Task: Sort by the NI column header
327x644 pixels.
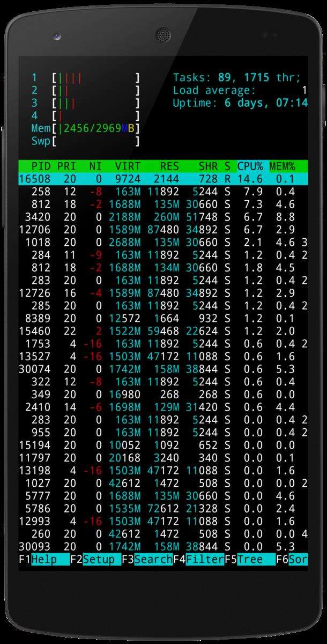Action: (x=96, y=166)
